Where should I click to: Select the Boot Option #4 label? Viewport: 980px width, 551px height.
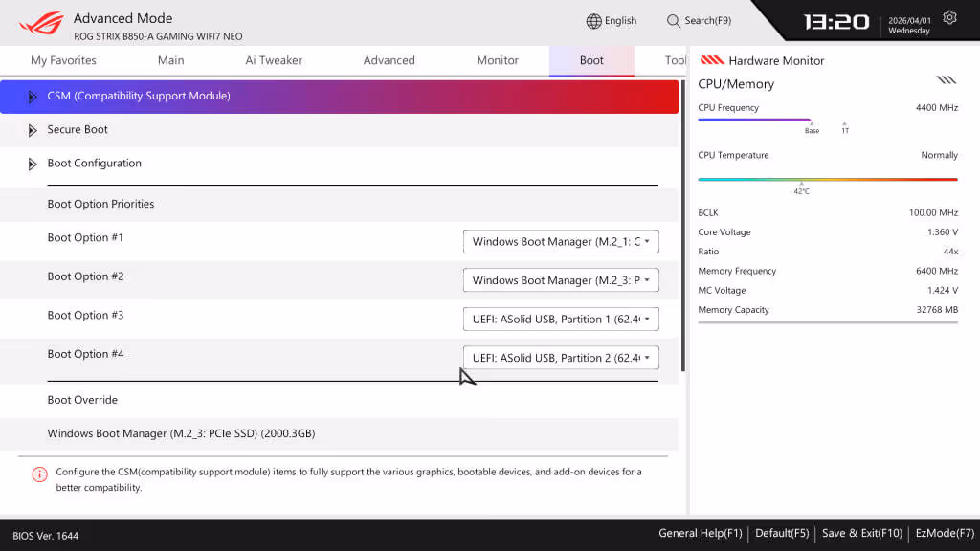[x=85, y=354]
